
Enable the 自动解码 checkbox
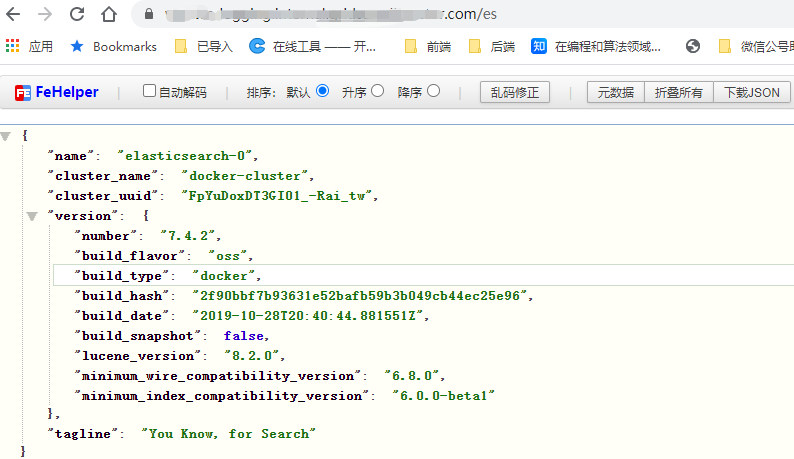149,91
